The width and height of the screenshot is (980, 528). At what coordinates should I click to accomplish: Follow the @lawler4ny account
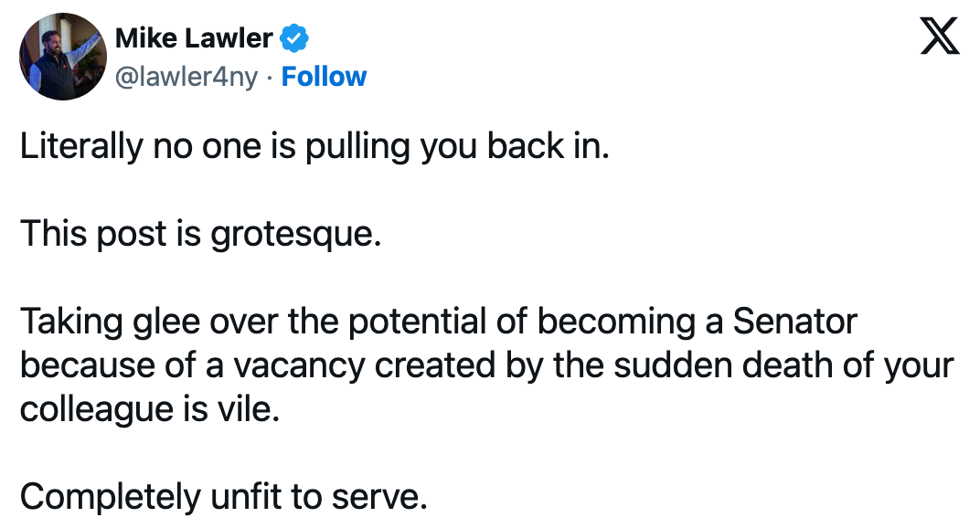point(324,77)
